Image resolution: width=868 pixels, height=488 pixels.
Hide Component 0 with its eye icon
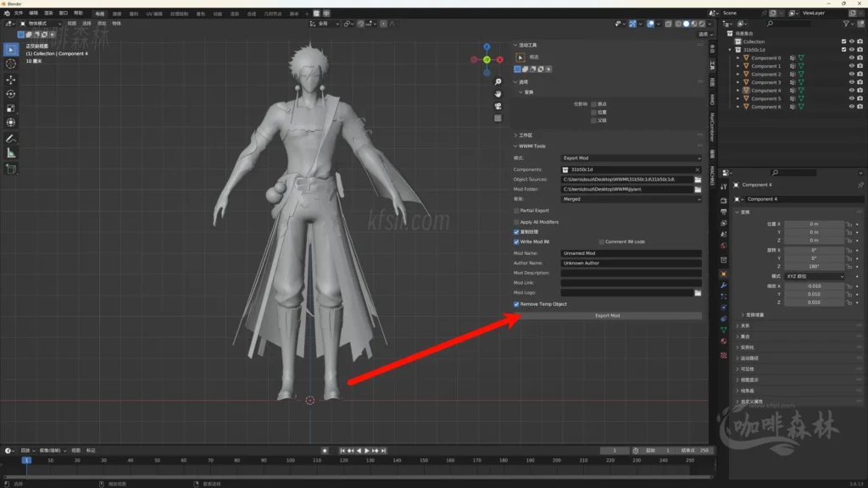pyautogui.click(x=851, y=58)
